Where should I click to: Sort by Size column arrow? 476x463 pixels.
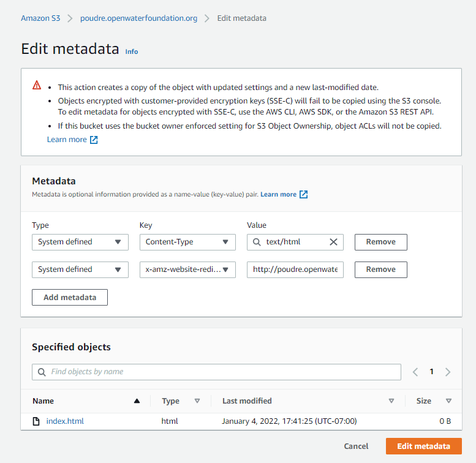tap(448, 401)
